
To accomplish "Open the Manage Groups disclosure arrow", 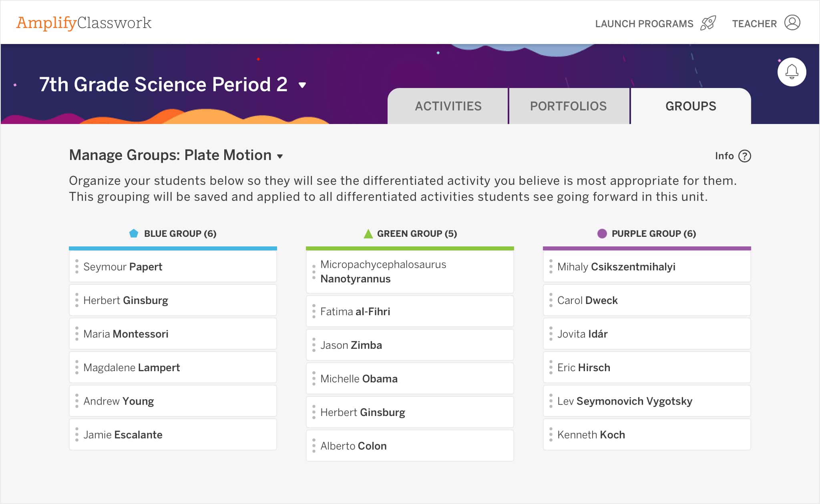I will [x=280, y=156].
